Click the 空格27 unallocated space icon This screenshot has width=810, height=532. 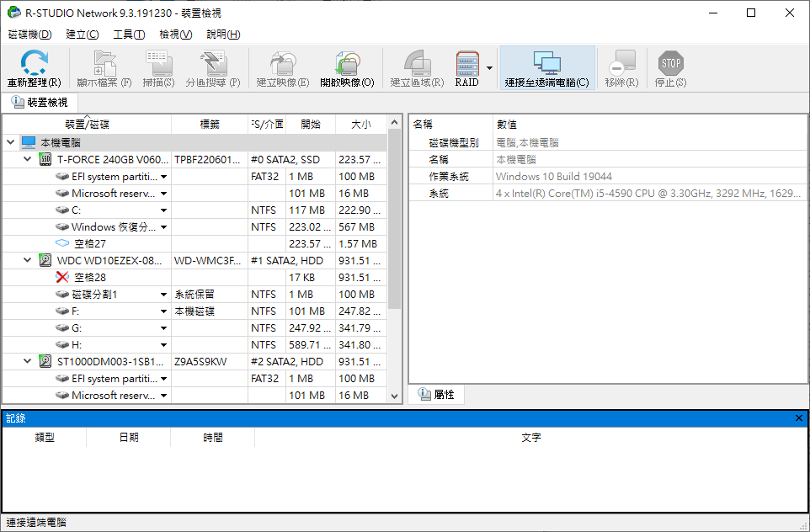[62, 243]
